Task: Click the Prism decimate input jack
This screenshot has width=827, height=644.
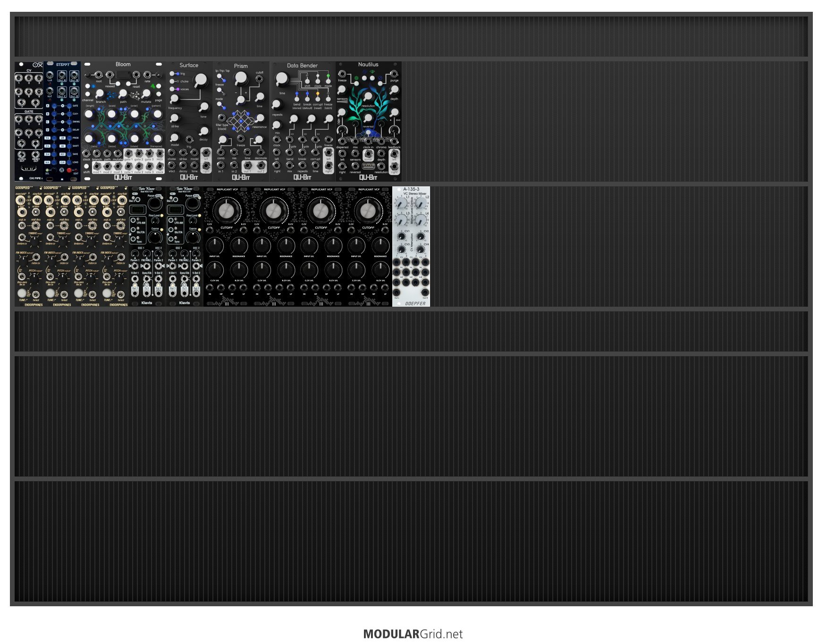Action: 261,152
